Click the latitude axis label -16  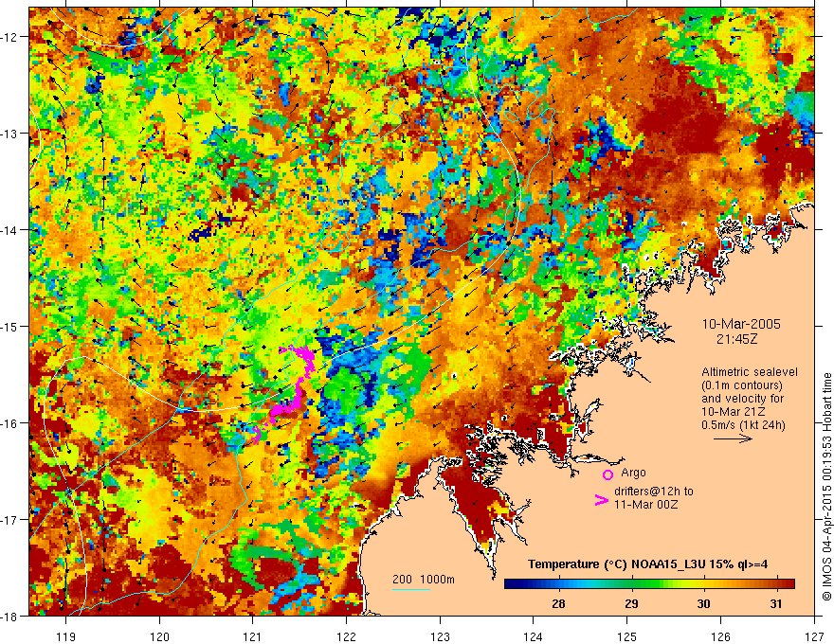point(10,423)
